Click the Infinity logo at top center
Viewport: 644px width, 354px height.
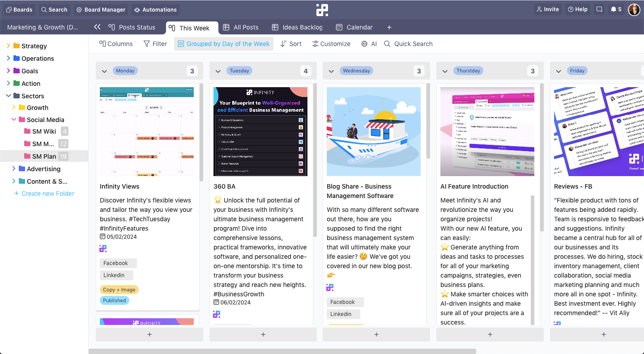click(x=322, y=9)
